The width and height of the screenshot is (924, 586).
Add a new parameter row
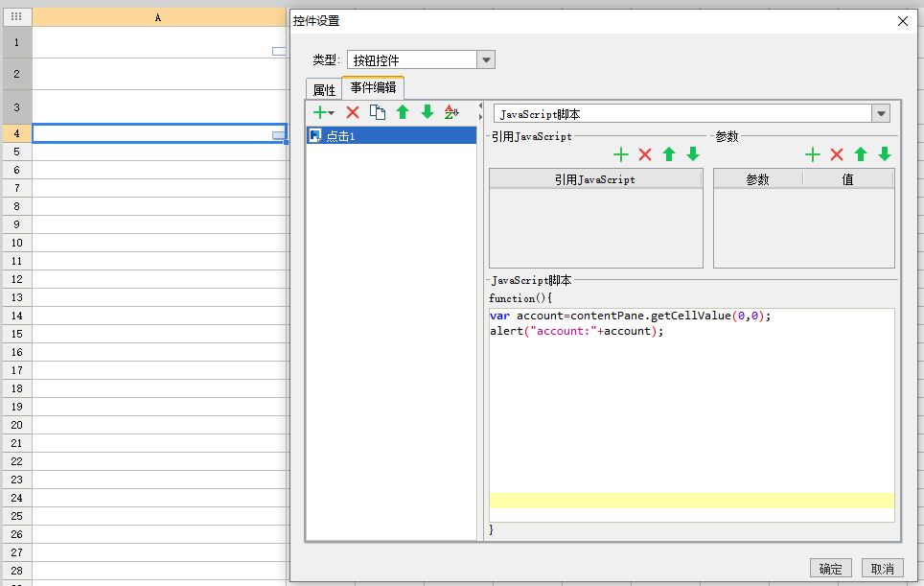(x=813, y=154)
